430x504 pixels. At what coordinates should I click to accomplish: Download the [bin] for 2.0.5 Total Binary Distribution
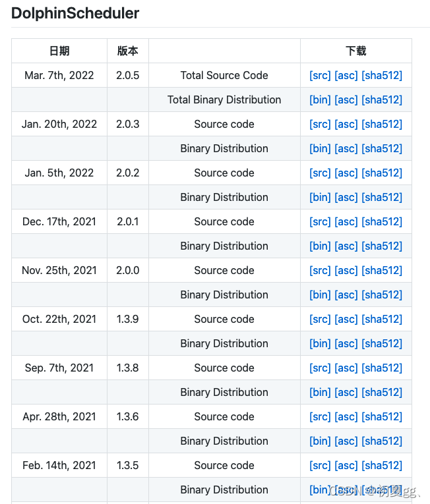click(x=320, y=99)
